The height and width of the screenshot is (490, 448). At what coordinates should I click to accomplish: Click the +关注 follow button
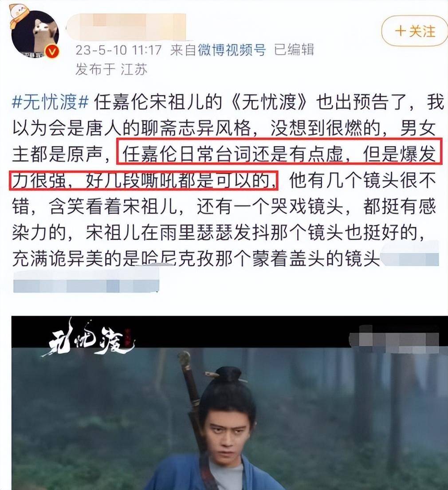[x=414, y=31]
